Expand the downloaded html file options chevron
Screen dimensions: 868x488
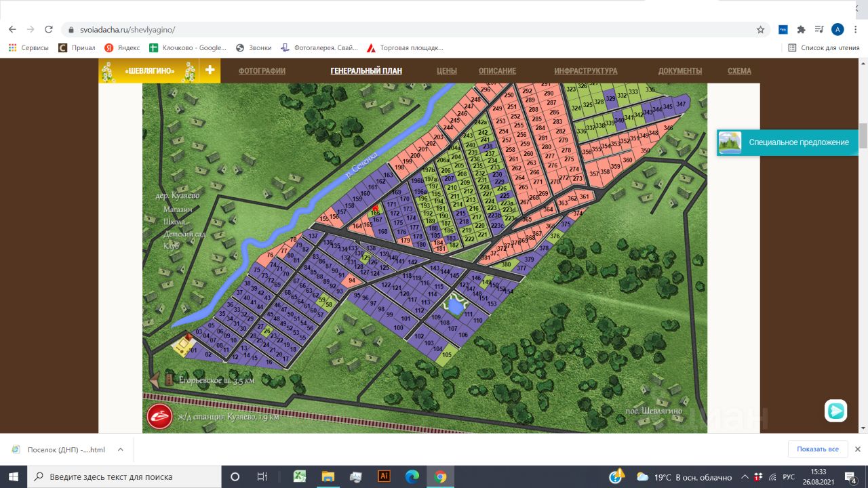pos(120,449)
